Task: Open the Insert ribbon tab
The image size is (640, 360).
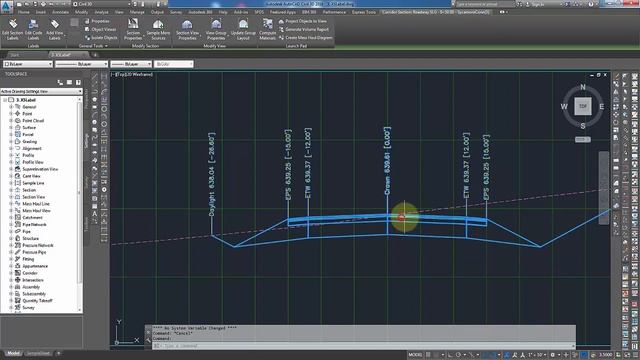Action: pos(41,12)
